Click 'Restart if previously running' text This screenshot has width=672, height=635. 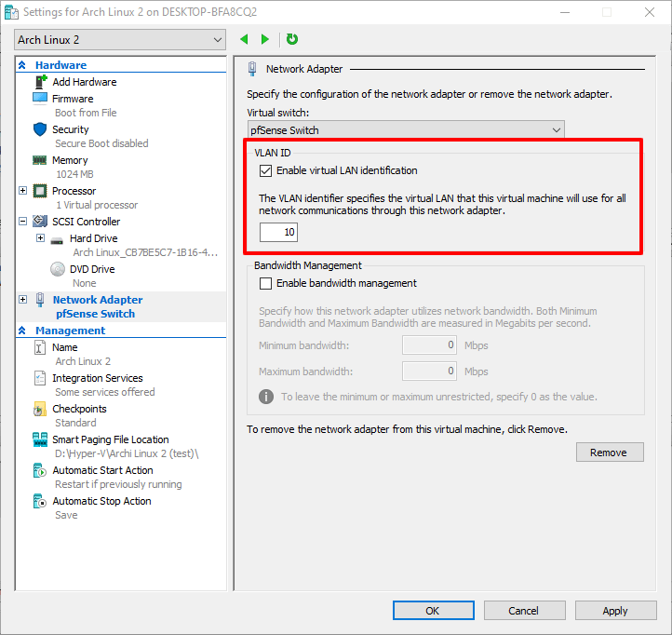[x=118, y=484]
